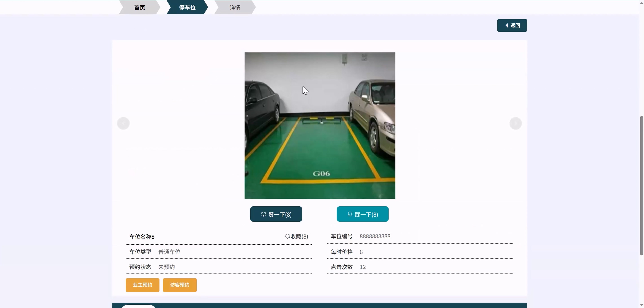Viewport: 644px width, 308px height.
Task: Click the scrollbar down arrow
Action: [641, 305]
